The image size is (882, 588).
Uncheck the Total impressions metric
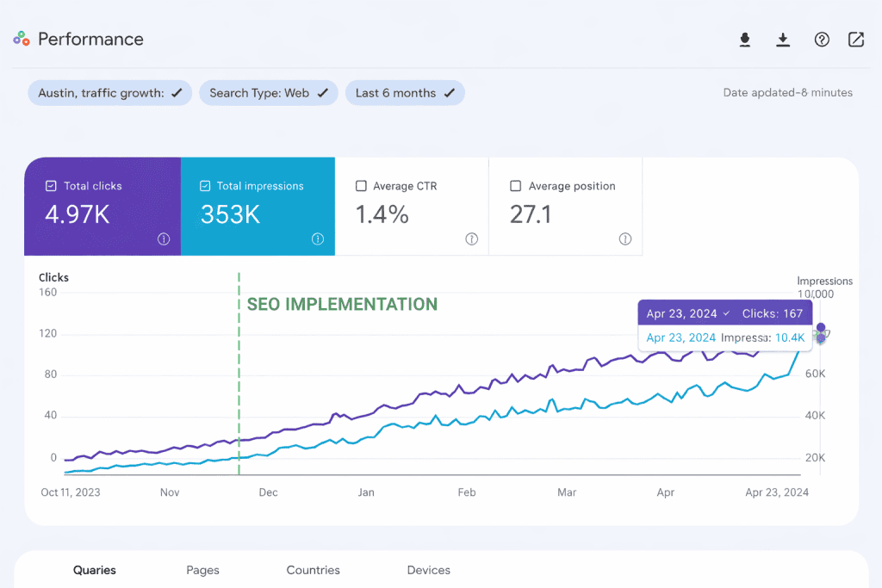tap(206, 185)
